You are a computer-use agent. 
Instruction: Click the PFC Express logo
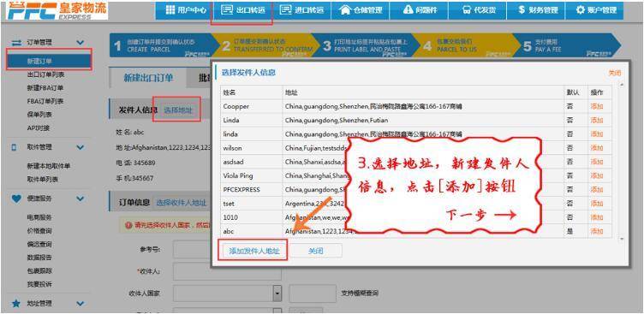[57, 10]
